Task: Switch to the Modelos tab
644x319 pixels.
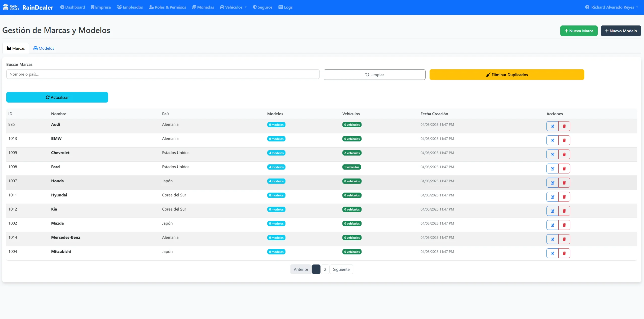Action: coord(44,48)
